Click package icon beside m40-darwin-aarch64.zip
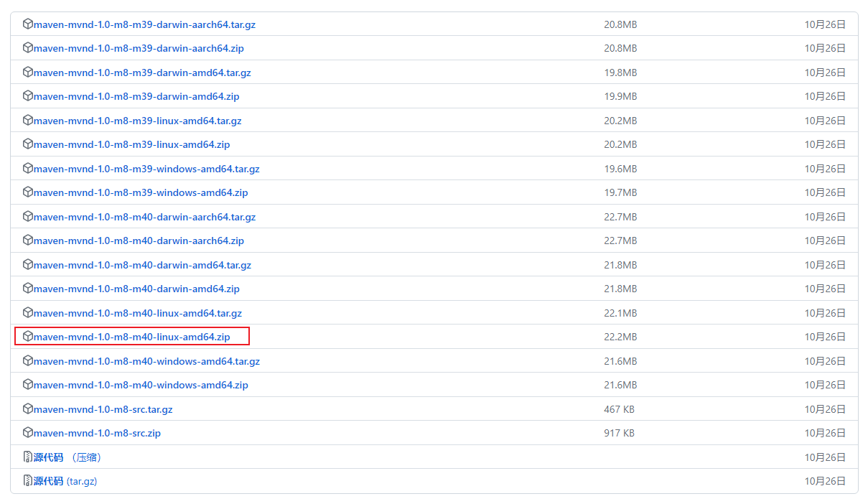This screenshot has height=504, width=868. point(28,241)
